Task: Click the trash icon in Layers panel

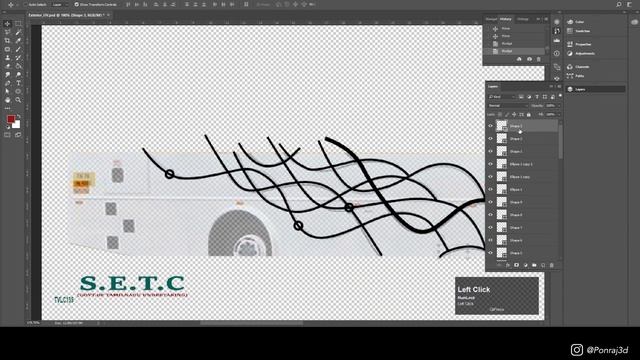Action: pyautogui.click(x=552, y=265)
